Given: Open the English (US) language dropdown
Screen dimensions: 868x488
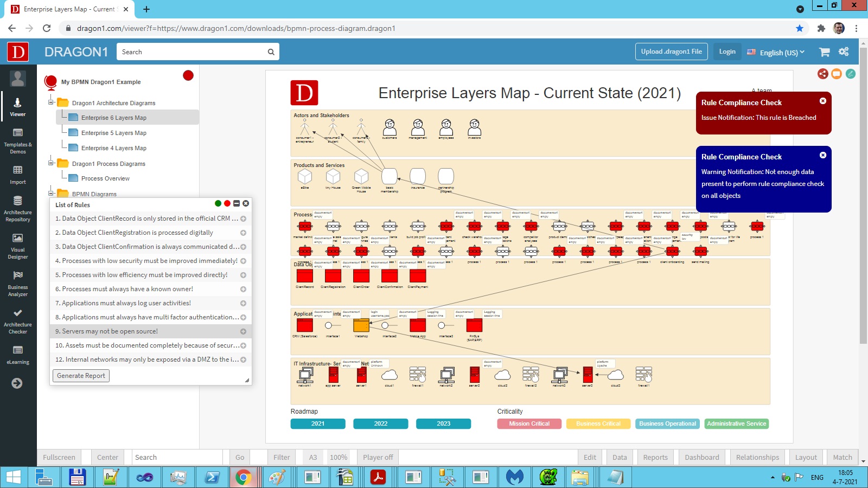Looking at the screenshot, I should click(x=776, y=52).
